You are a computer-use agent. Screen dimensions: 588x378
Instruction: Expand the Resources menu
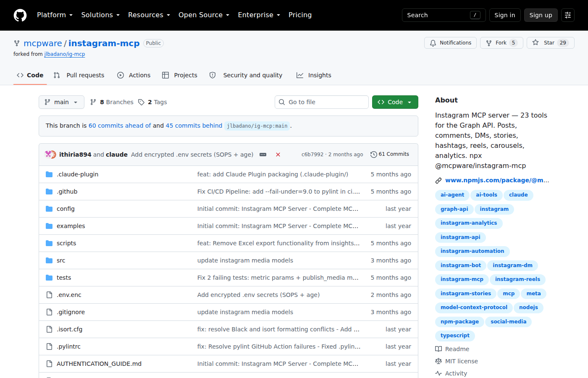tap(149, 15)
